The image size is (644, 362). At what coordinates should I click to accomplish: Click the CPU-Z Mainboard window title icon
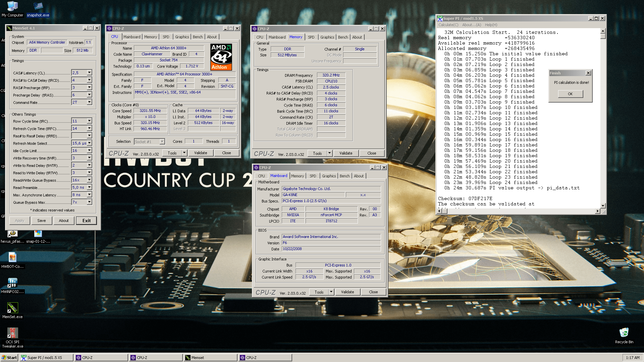[256, 168]
